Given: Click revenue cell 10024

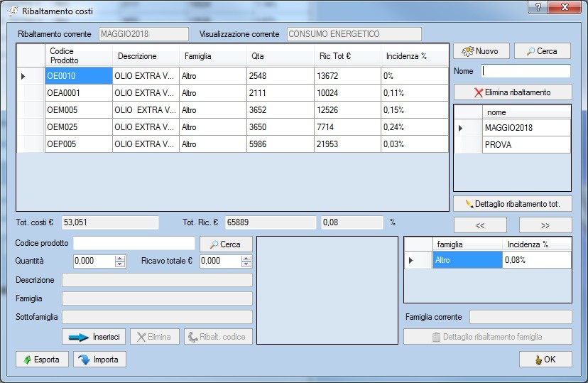Looking at the screenshot, I should [347, 93].
